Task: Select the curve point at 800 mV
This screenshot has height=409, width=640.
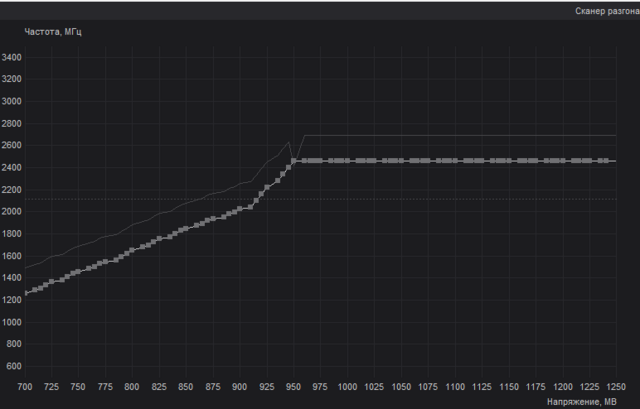Action: click(132, 249)
